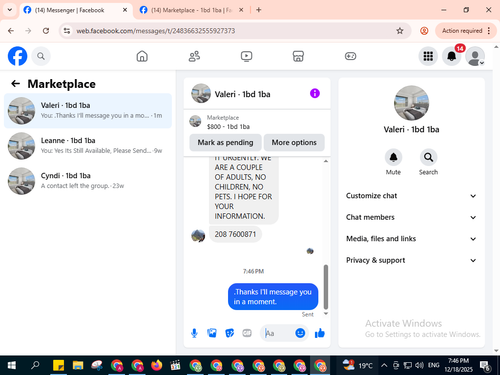Image resolution: width=500 pixels, height=375 pixels.
Task: Send a thumbs-up like
Action: [x=319, y=333]
